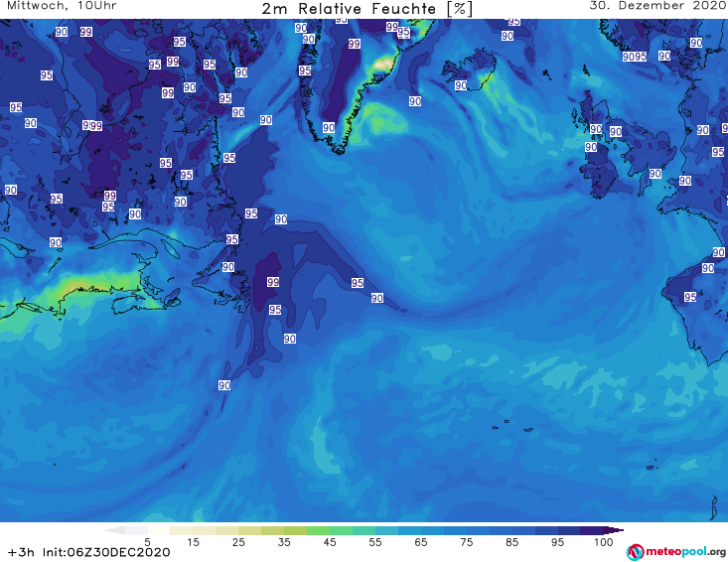Viewport: 728px width, 562px height.
Task: Click the "5" value on the color scale
Action: [147, 542]
